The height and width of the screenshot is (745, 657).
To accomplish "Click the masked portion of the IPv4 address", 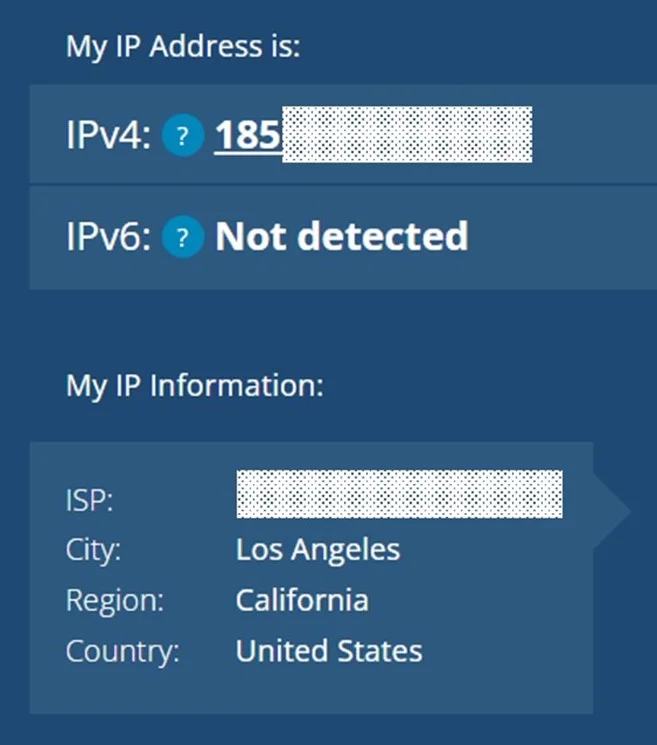I will [x=407, y=135].
